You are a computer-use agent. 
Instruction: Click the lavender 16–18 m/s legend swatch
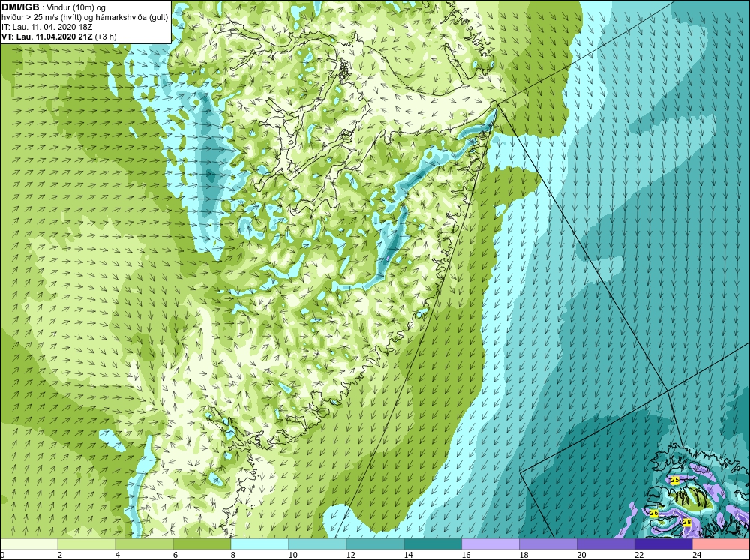click(490, 544)
